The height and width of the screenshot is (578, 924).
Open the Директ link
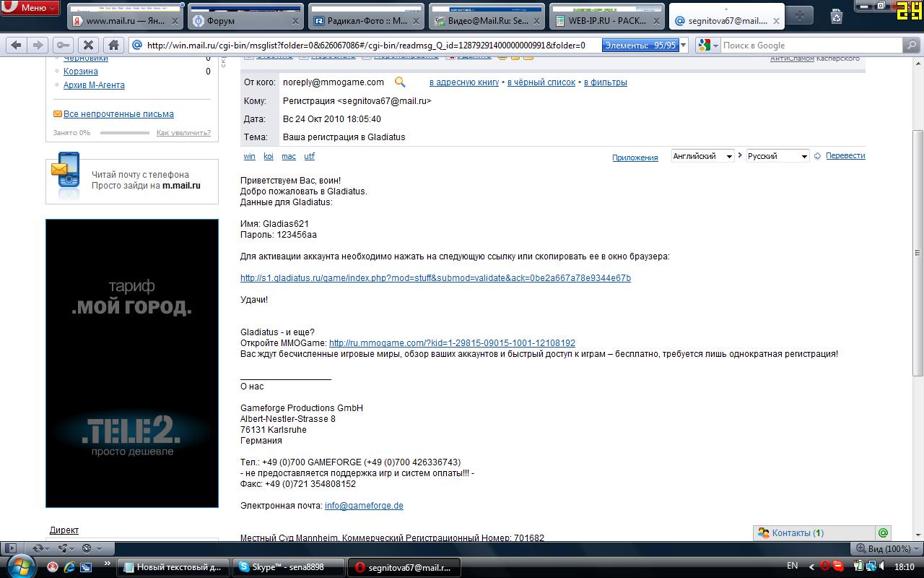pyautogui.click(x=64, y=530)
